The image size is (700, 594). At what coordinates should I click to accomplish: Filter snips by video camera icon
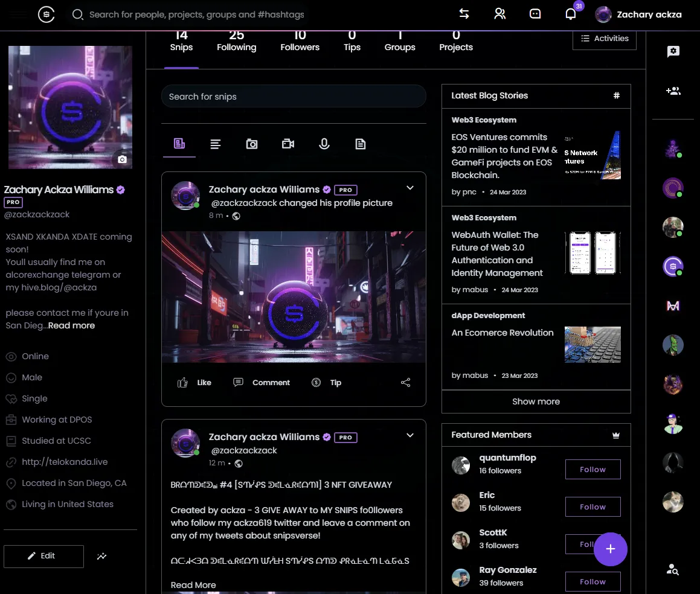click(288, 144)
